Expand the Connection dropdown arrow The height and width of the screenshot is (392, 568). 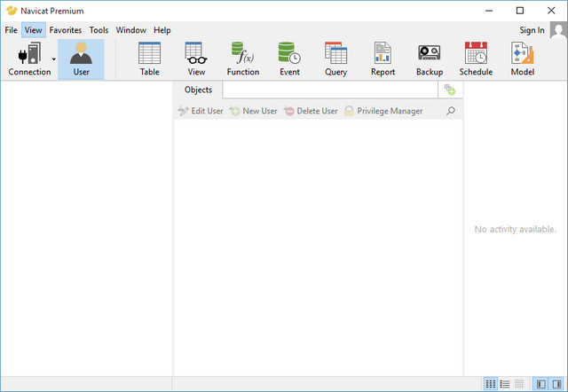[x=54, y=59]
